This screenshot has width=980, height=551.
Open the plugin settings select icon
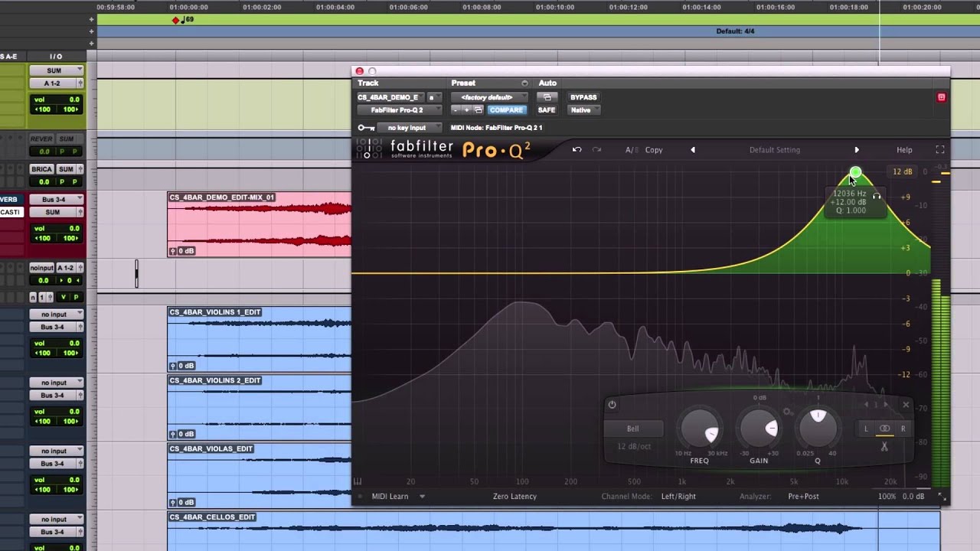pyautogui.click(x=479, y=110)
